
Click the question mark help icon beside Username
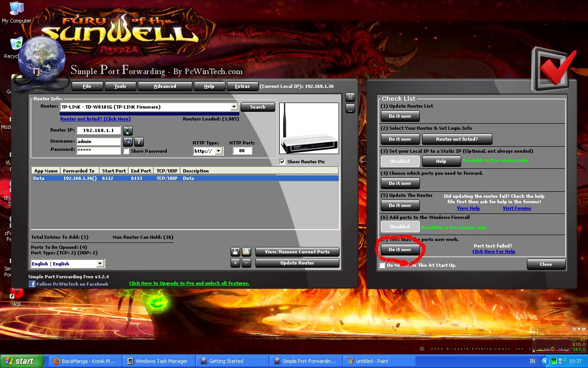139,142
